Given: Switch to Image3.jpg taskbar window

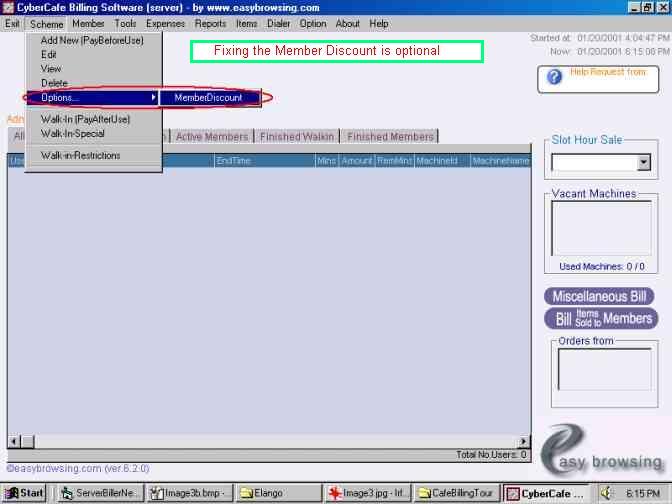Looking at the screenshot, I should [366, 493].
